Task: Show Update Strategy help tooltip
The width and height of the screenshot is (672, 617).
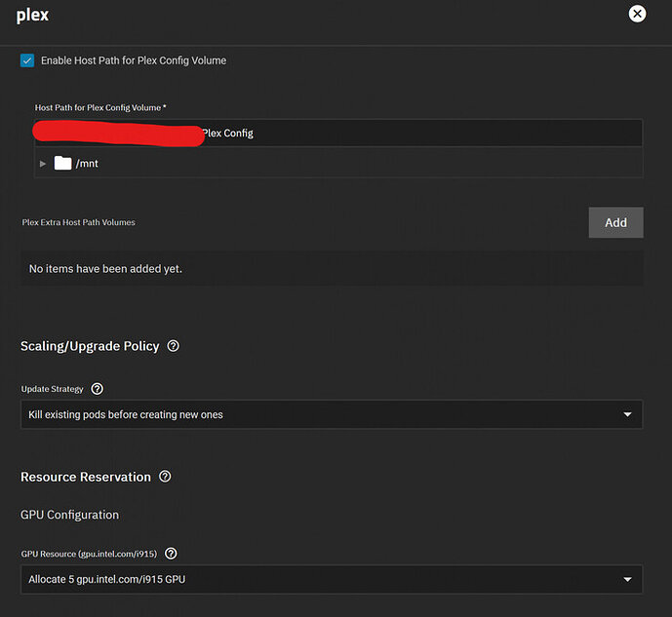Action: pos(98,389)
